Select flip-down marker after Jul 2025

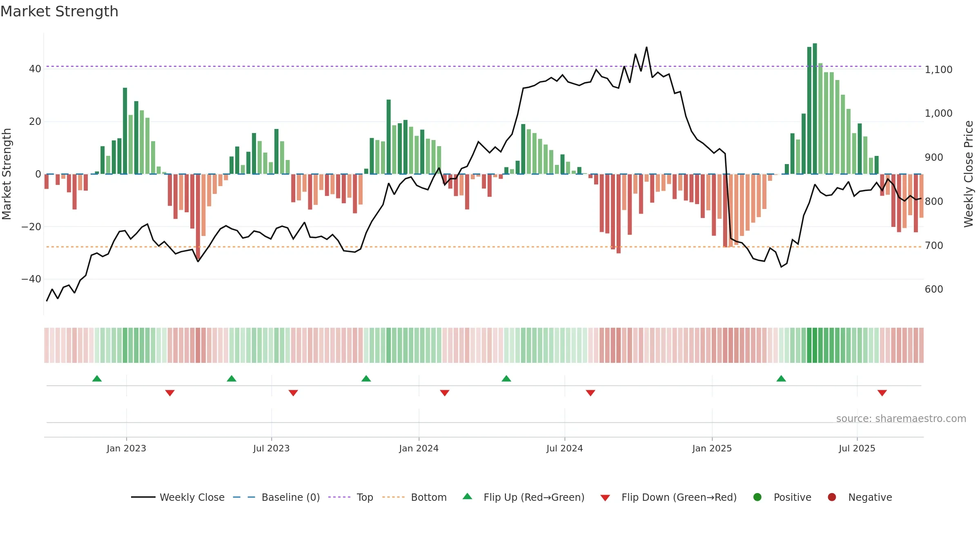click(x=882, y=393)
